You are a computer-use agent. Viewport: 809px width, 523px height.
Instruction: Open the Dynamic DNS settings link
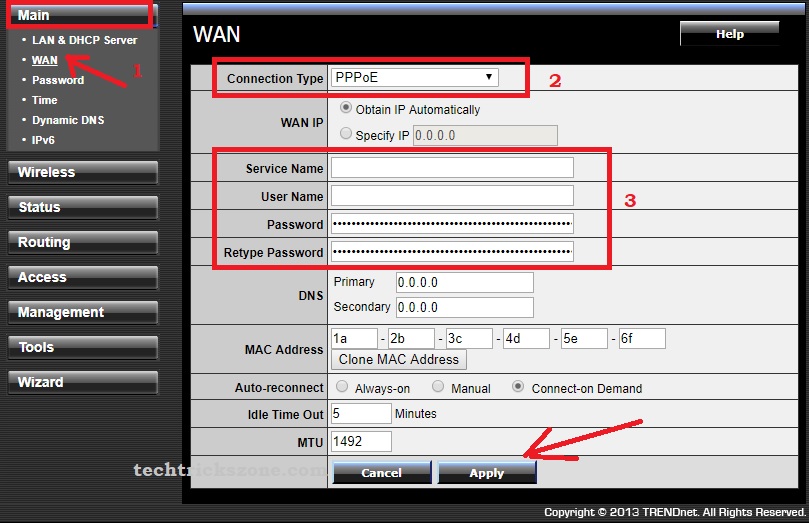[68, 120]
